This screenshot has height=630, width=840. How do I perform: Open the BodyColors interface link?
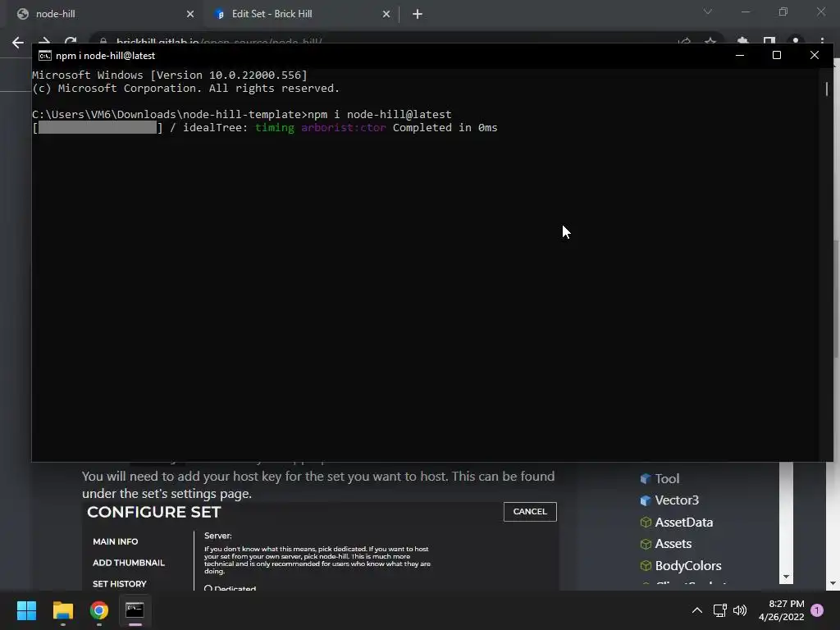point(688,565)
